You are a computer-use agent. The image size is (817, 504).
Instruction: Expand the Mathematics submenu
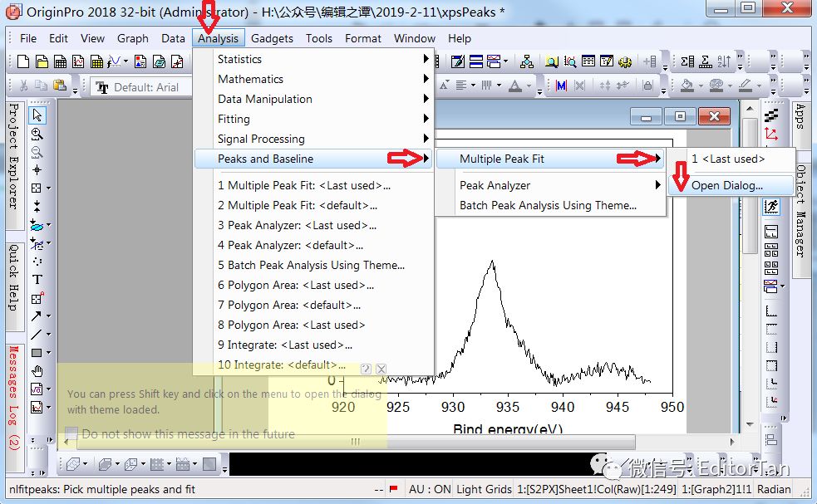click(x=314, y=79)
